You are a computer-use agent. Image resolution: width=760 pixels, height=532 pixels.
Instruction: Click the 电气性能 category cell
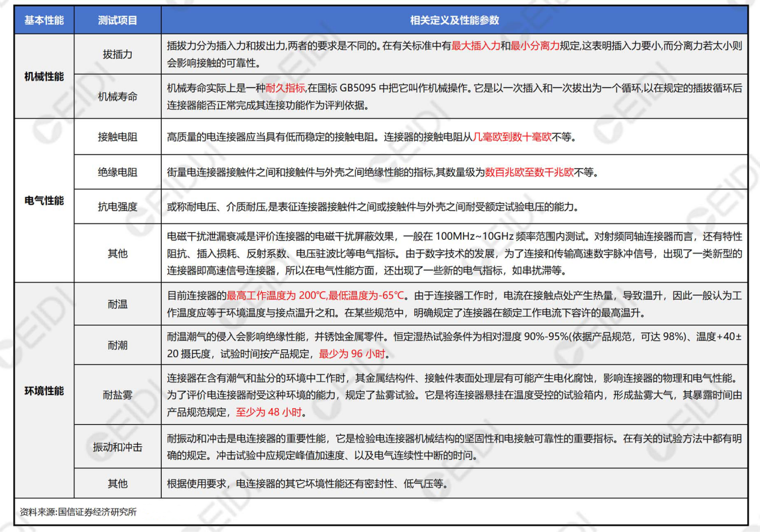point(43,200)
